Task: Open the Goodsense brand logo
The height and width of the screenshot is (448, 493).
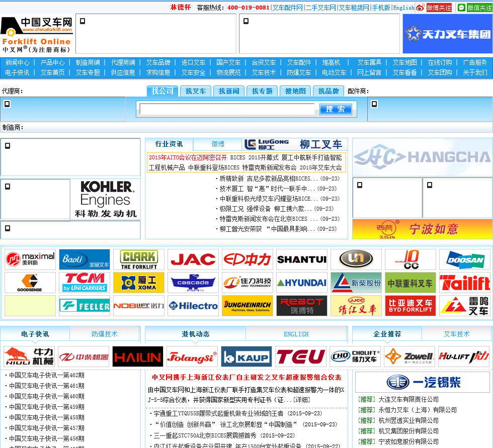Action: 30,283
